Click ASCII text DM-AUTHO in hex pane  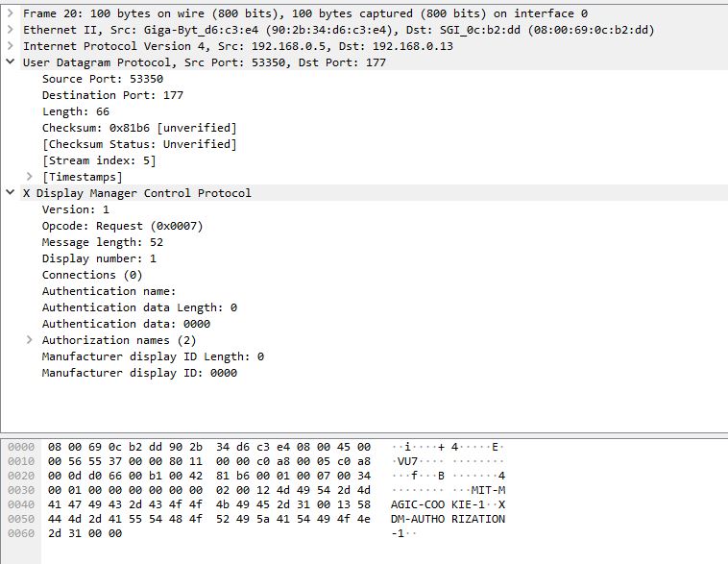point(418,519)
